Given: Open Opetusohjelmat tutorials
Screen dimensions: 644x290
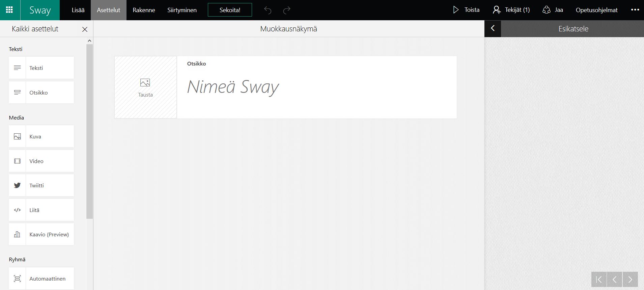Looking at the screenshot, I should tap(596, 10).
